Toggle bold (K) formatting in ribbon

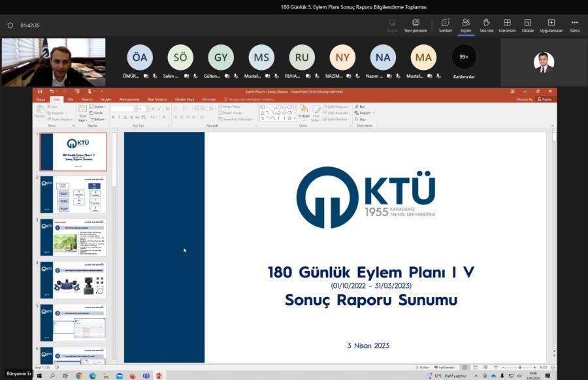tap(113, 117)
